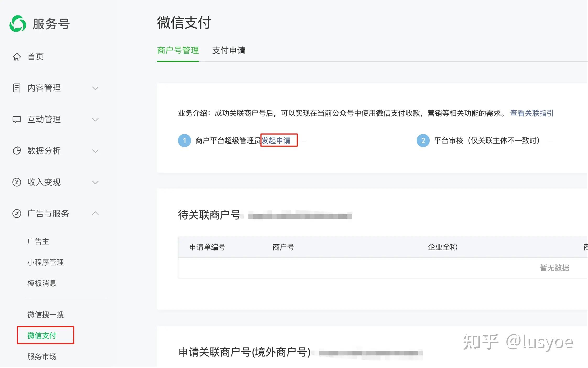The width and height of the screenshot is (588, 368).
Task: Click the document icon for 内容管理
Action: (17, 88)
